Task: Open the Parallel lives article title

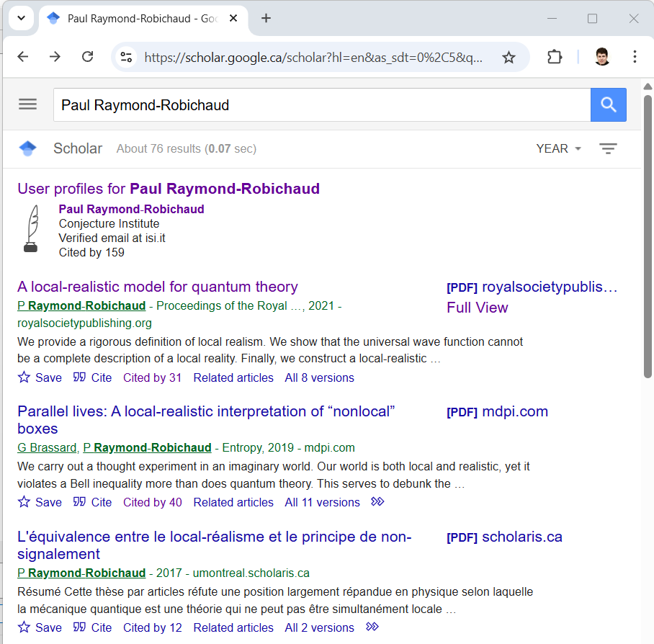Action: 206,420
